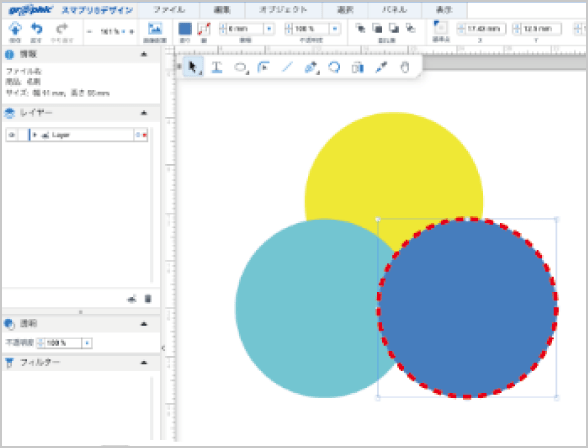
Task: Select the straight line tool
Action: (287, 67)
